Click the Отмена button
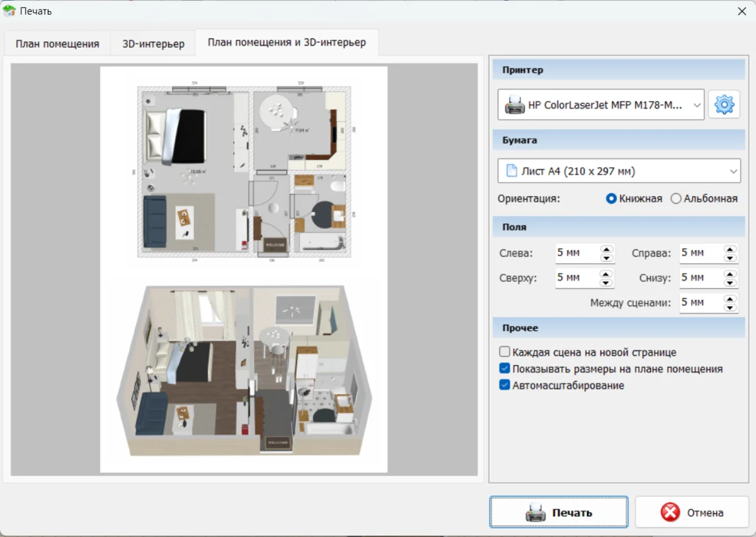The height and width of the screenshot is (537, 756). pos(693,512)
